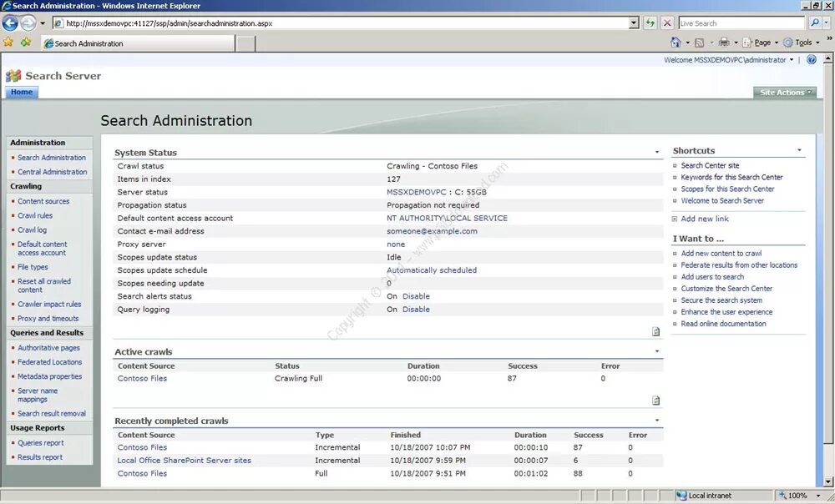Open the Help question mark icon
Screen dimensions: 835x504
[811, 59]
